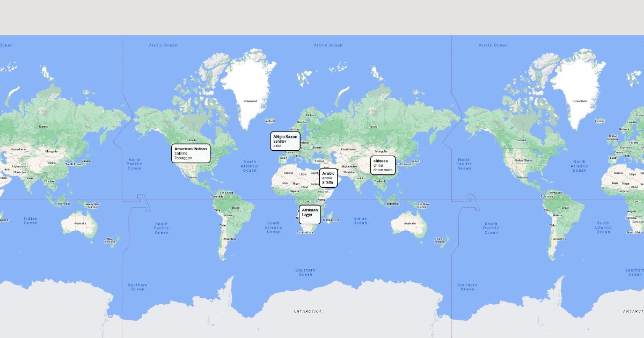Click the chinese popup heading
The width and height of the screenshot is (644, 338).
pyautogui.click(x=380, y=161)
